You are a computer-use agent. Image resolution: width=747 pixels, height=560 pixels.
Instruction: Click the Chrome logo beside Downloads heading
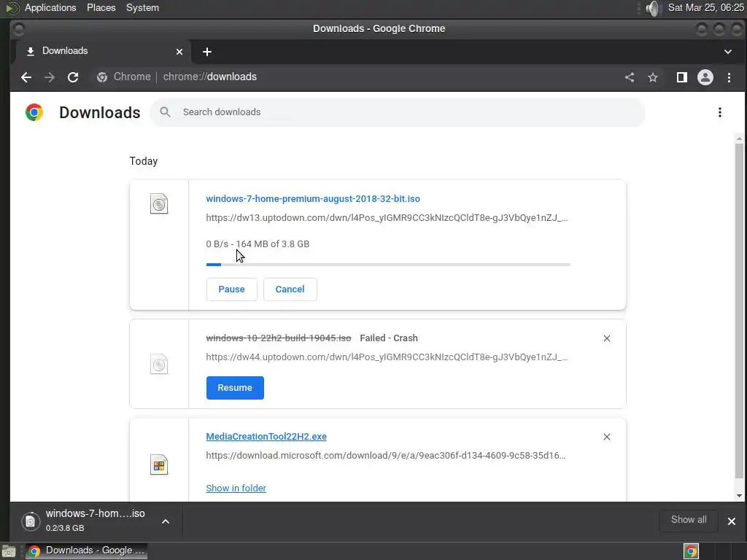tap(34, 112)
